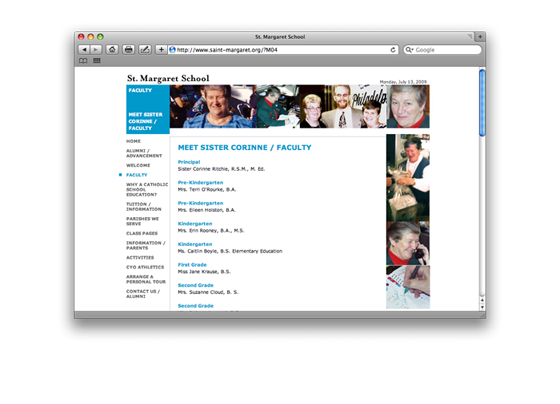Add a bookmark with the plus button
This screenshot has width=560, height=404.
pos(161,50)
